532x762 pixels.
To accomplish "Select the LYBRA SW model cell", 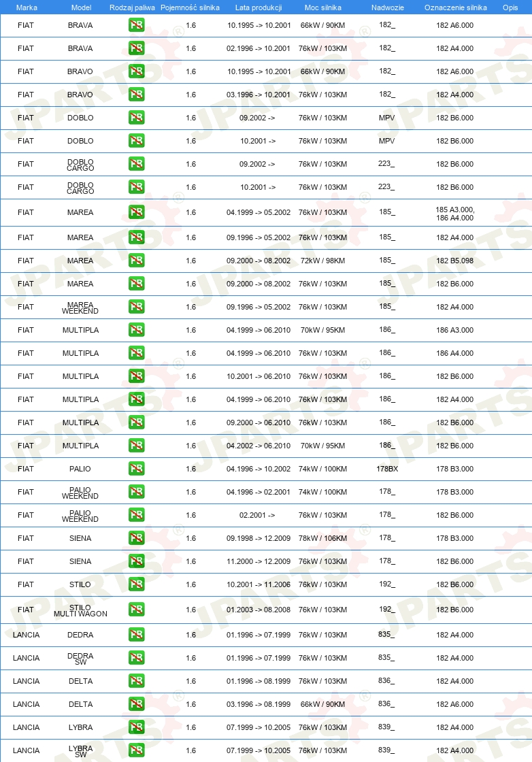I will [80, 751].
